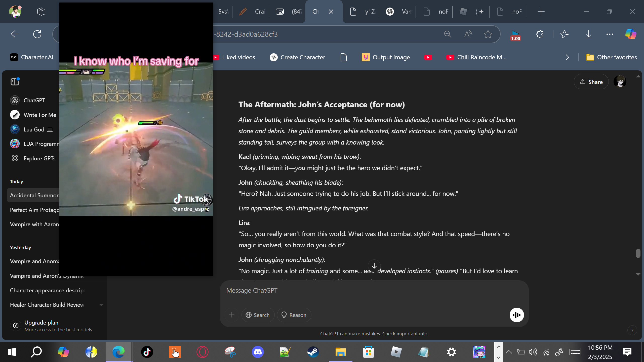Reload the current page
Screen dimensions: 644x362
coord(37,34)
